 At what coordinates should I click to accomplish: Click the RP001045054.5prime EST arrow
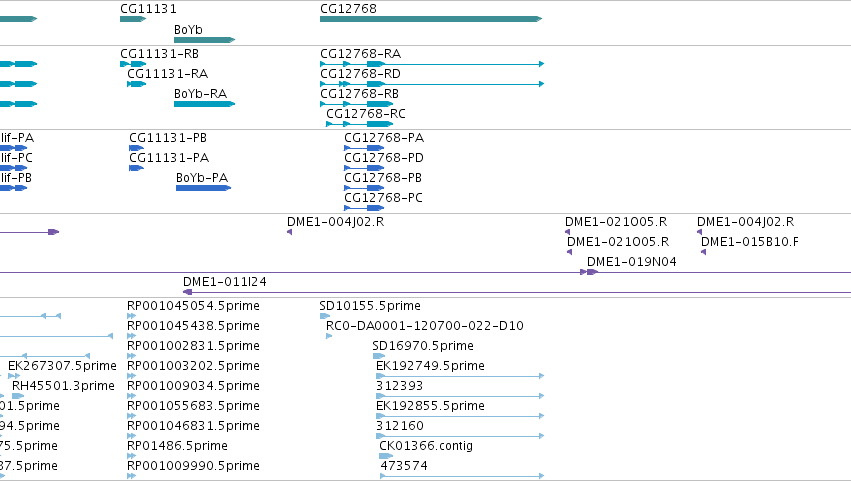pos(131,316)
